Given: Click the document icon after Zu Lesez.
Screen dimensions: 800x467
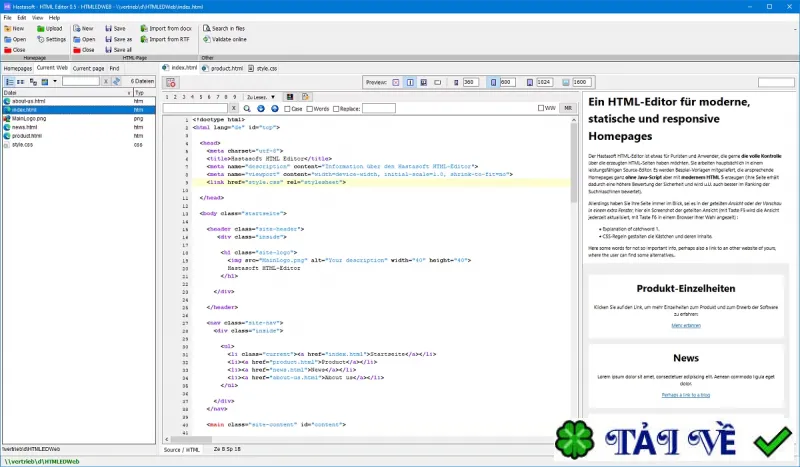Looking at the screenshot, I should (305, 97).
